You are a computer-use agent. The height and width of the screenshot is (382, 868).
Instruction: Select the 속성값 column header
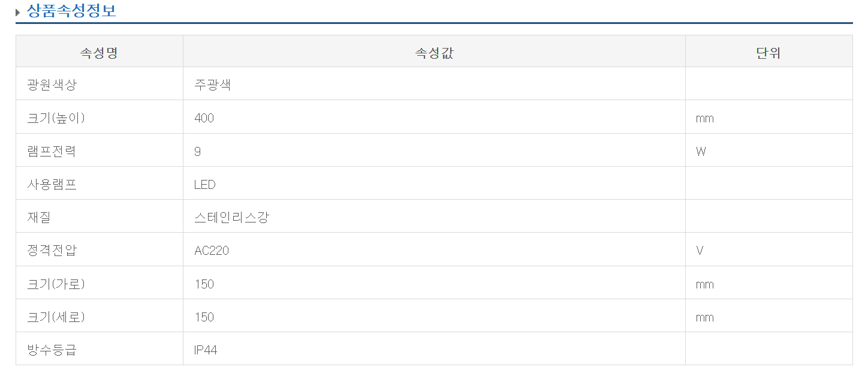(x=434, y=52)
